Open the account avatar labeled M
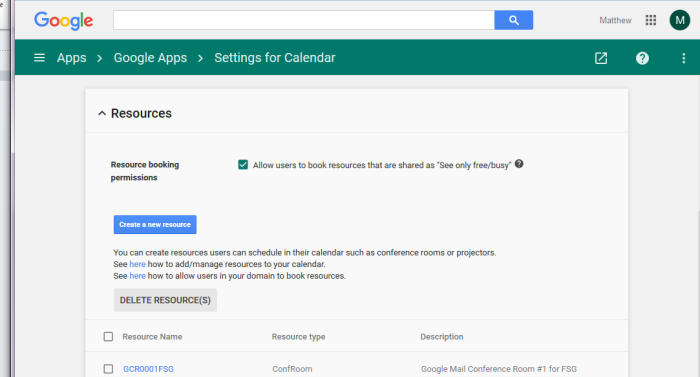Image resolution: width=700 pixels, height=377 pixels. pos(679,20)
